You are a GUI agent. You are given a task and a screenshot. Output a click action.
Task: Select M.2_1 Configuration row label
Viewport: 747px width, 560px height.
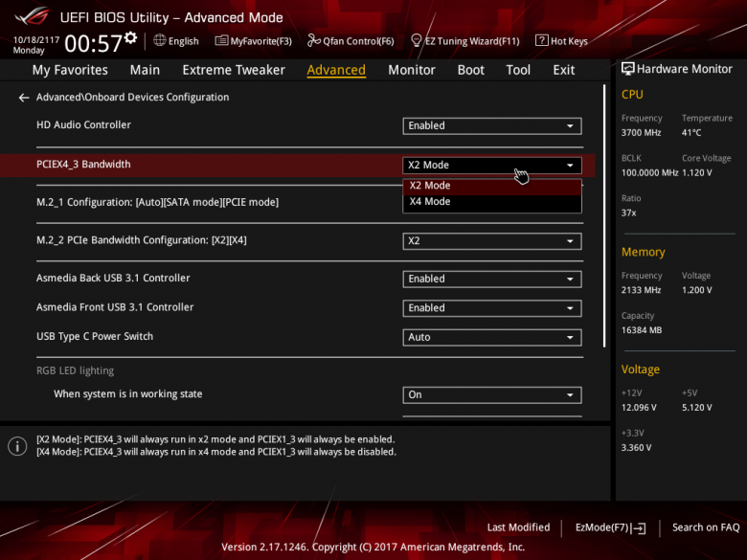[x=157, y=202]
